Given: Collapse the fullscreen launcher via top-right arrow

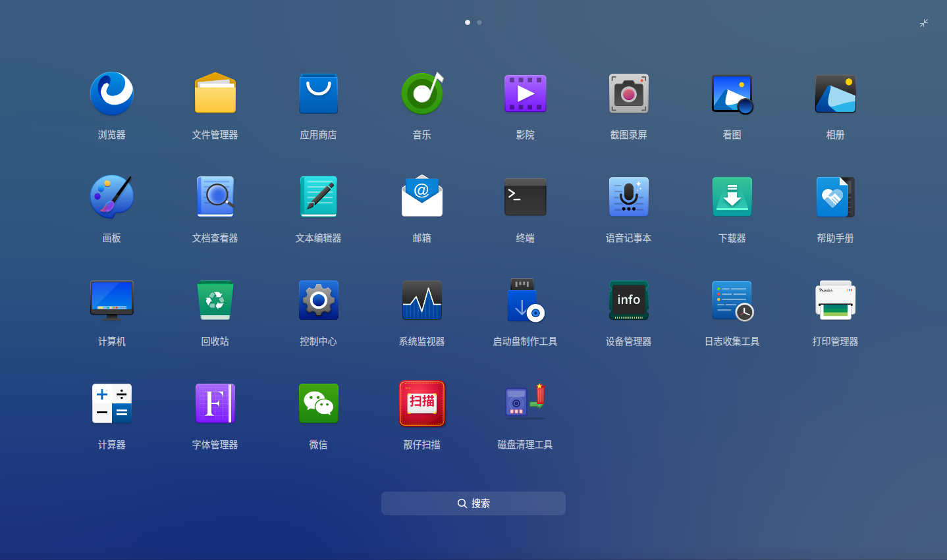Looking at the screenshot, I should pyautogui.click(x=923, y=23).
